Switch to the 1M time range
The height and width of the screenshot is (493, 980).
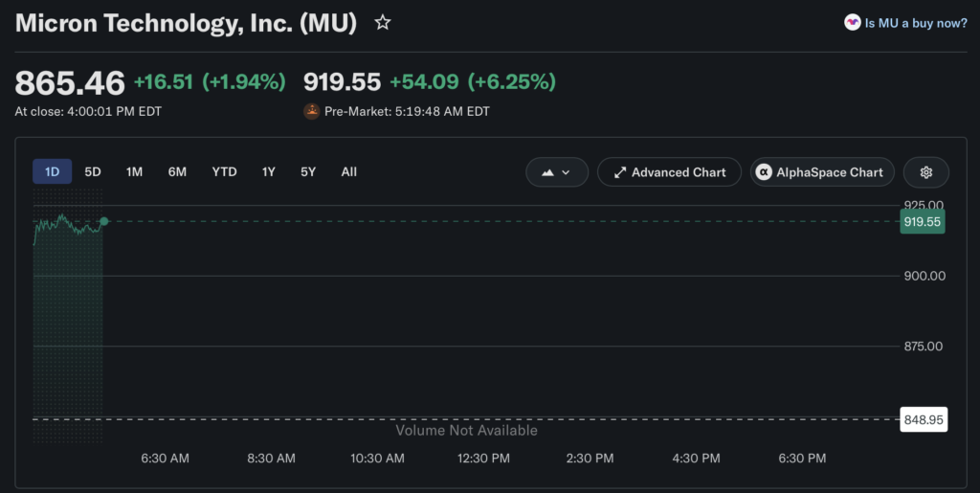(134, 171)
